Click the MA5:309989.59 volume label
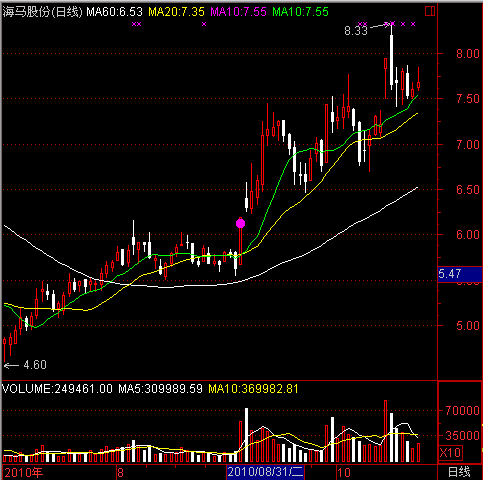The height and width of the screenshot is (480, 483). click(160, 389)
